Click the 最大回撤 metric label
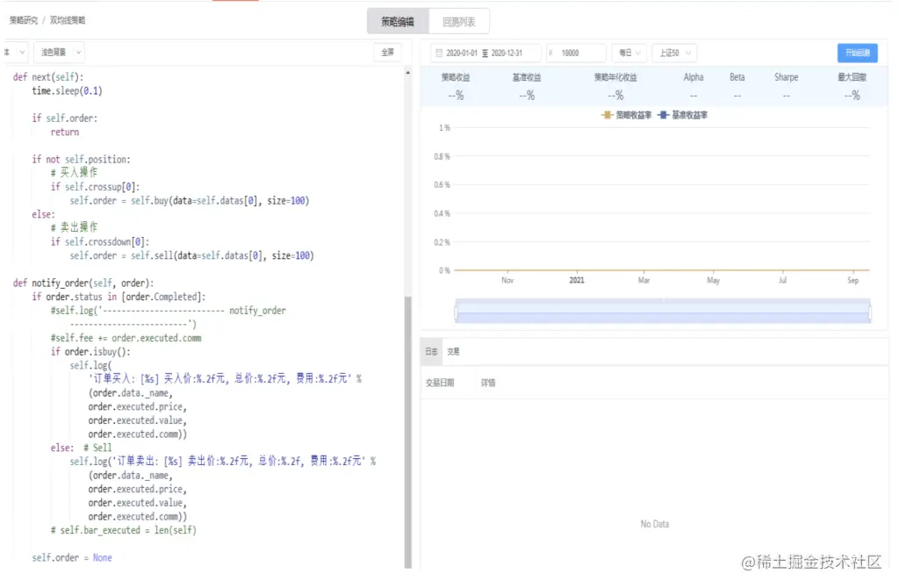This screenshot has width=899, height=588. point(852,77)
